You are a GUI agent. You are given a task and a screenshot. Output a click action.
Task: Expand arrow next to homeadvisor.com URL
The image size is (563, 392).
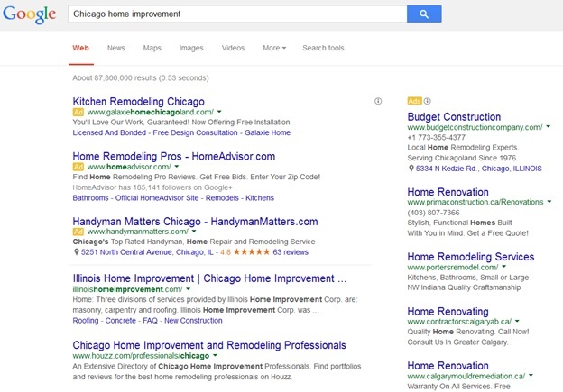click(177, 167)
